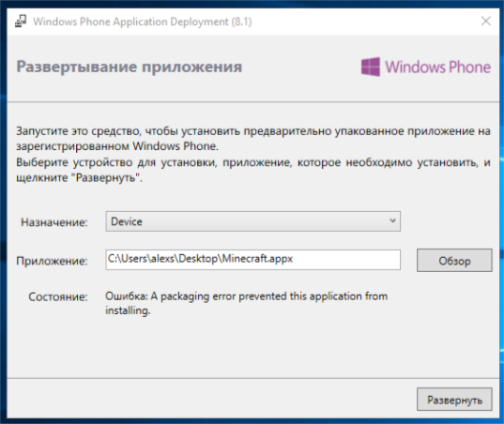The width and height of the screenshot is (504, 424).
Task: Click into the Minecraft.appx path field
Action: pyautogui.click(x=253, y=260)
